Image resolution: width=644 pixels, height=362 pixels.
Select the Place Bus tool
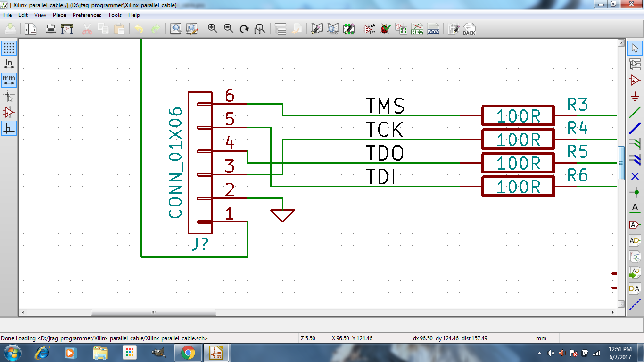tap(635, 128)
